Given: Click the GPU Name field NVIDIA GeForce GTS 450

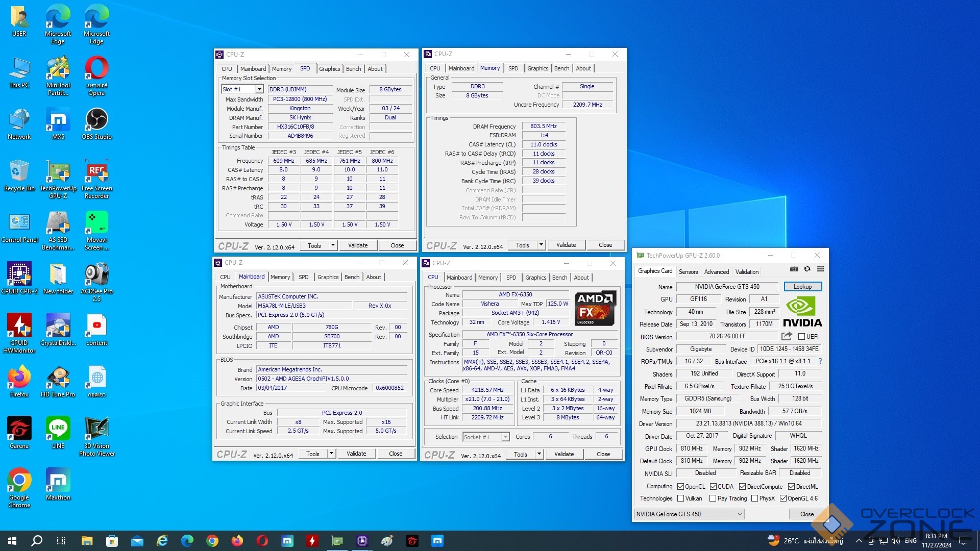Looking at the screenshot, I should [x=727, y=287].
